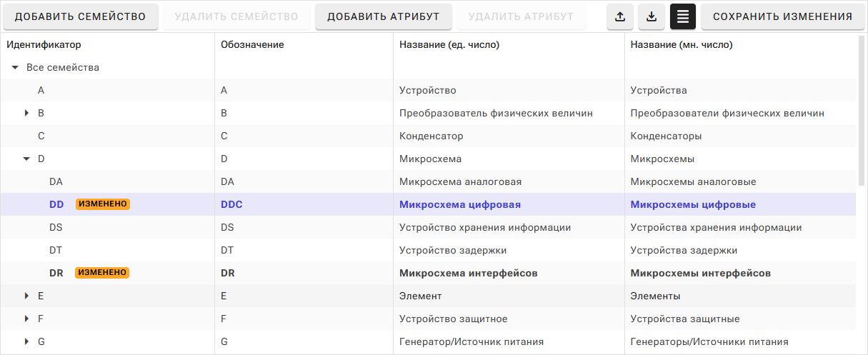Collapse the expanded family D node
This screenshot has height=355, width=868.
point(26,159)
